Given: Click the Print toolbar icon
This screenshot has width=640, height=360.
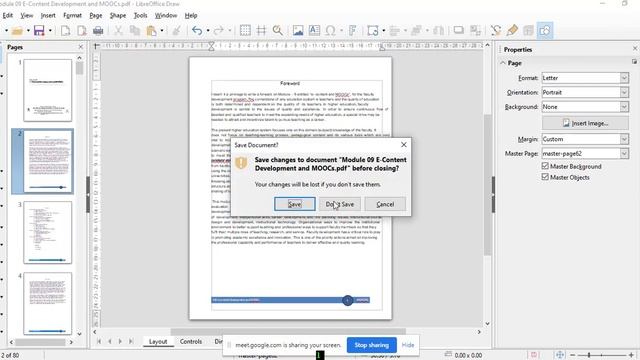Looking at the screenshot, I should (x=98, y=31).
